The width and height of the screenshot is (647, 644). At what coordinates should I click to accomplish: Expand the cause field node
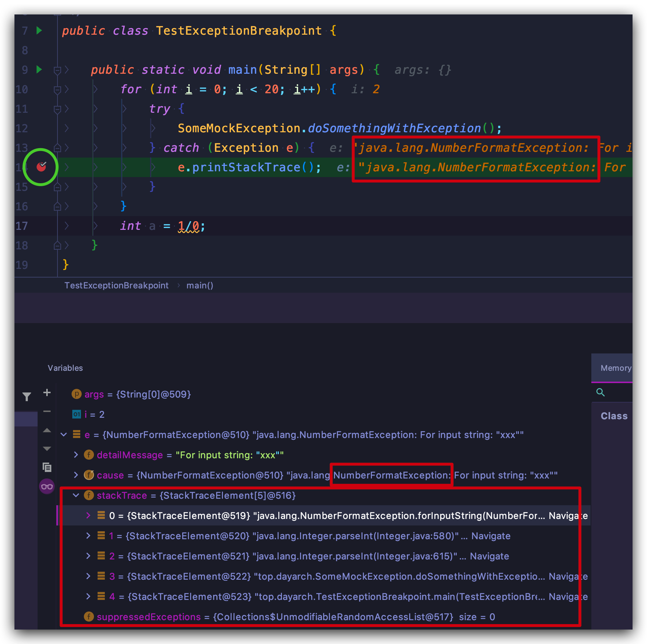click(76, 475)
